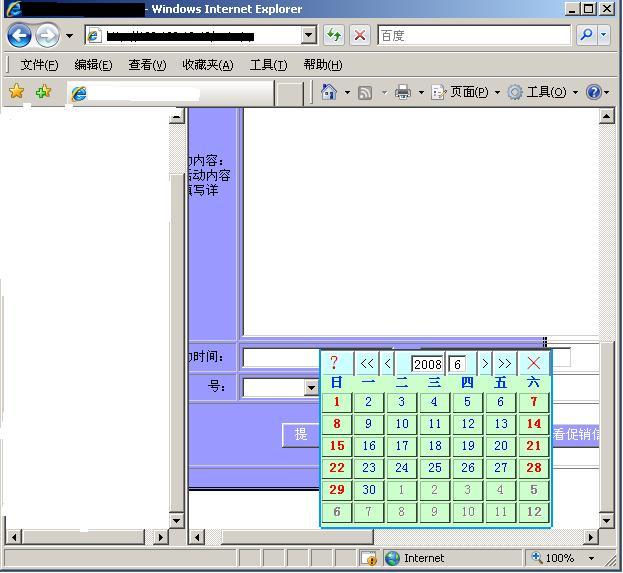Viewport: 623px width, 573px height.
Task: Open the 文件(F) menu
Action: (39, 65)
